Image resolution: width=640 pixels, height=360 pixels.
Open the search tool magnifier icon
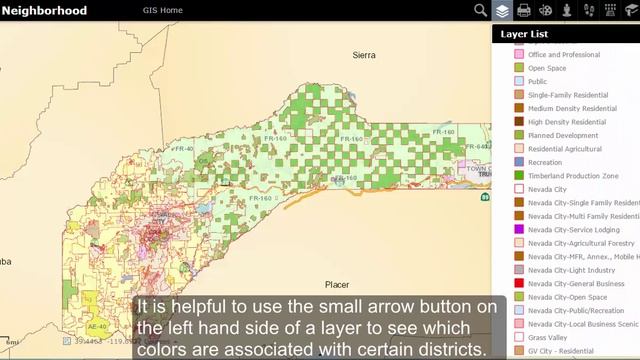480,10
